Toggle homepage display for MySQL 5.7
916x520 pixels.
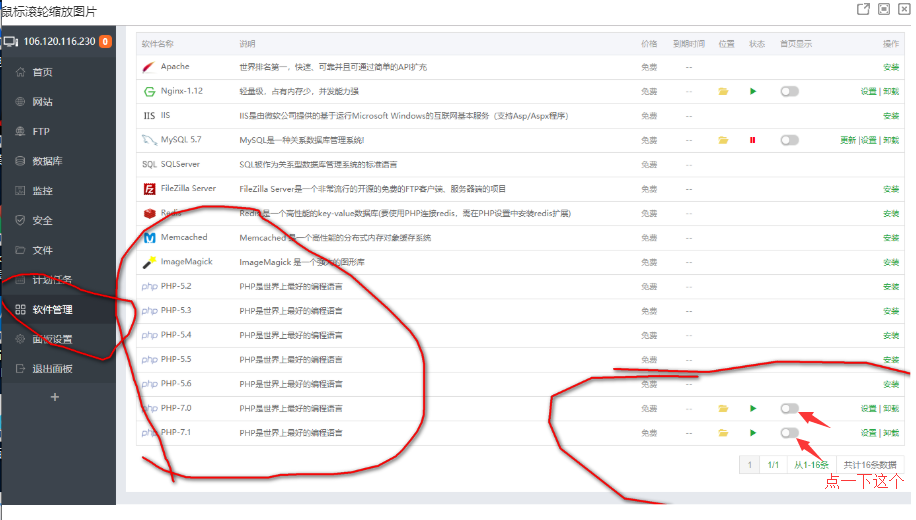click(789, 140)
